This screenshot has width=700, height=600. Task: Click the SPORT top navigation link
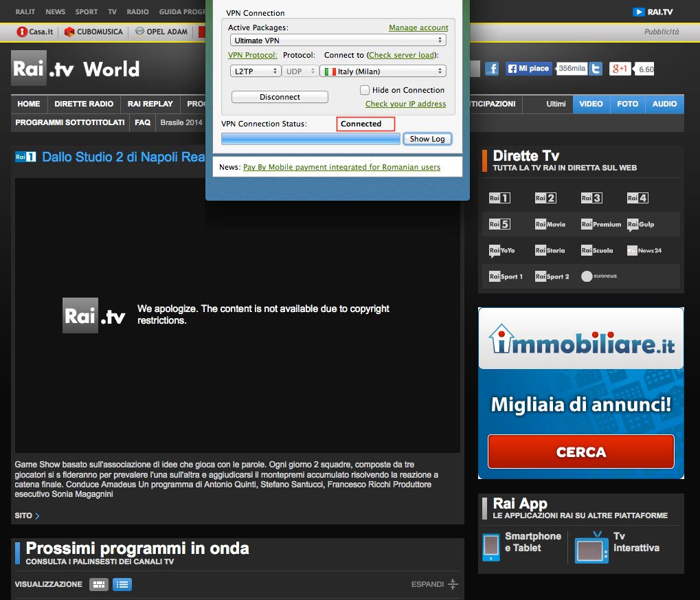[86, 12]
